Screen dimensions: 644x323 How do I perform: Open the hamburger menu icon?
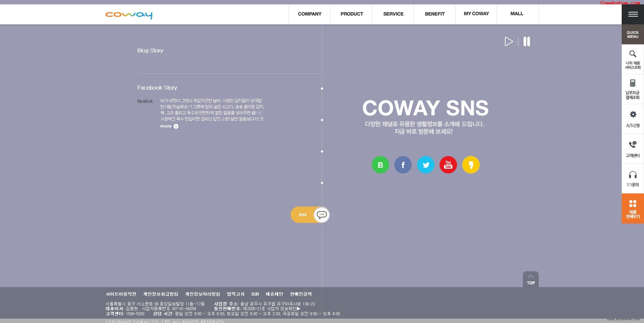pyautogui.click(x=633, y=14)
